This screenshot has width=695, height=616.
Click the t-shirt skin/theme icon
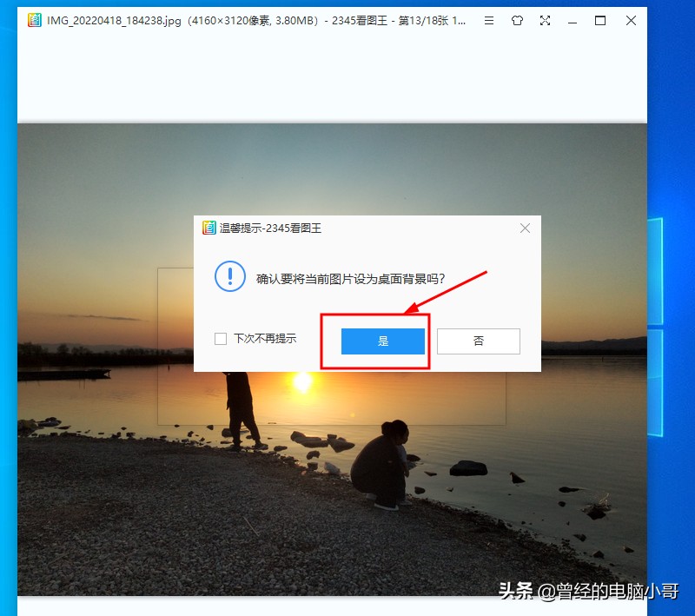516,20
